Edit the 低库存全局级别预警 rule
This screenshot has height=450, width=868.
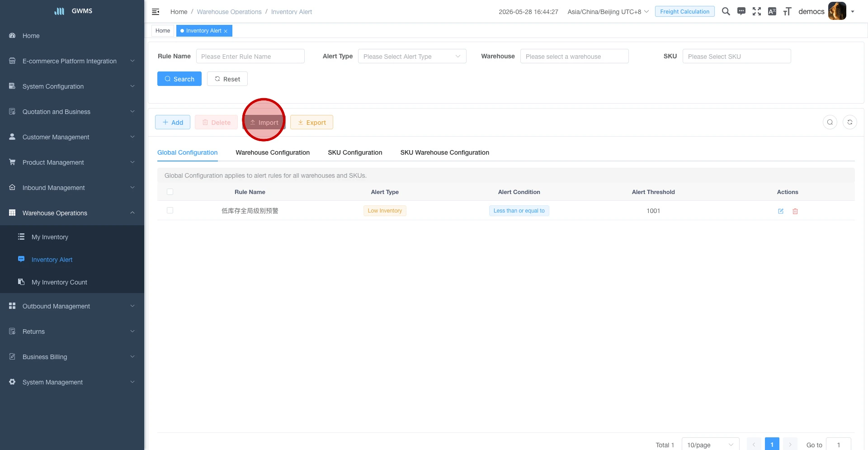[x=781, y=211]
